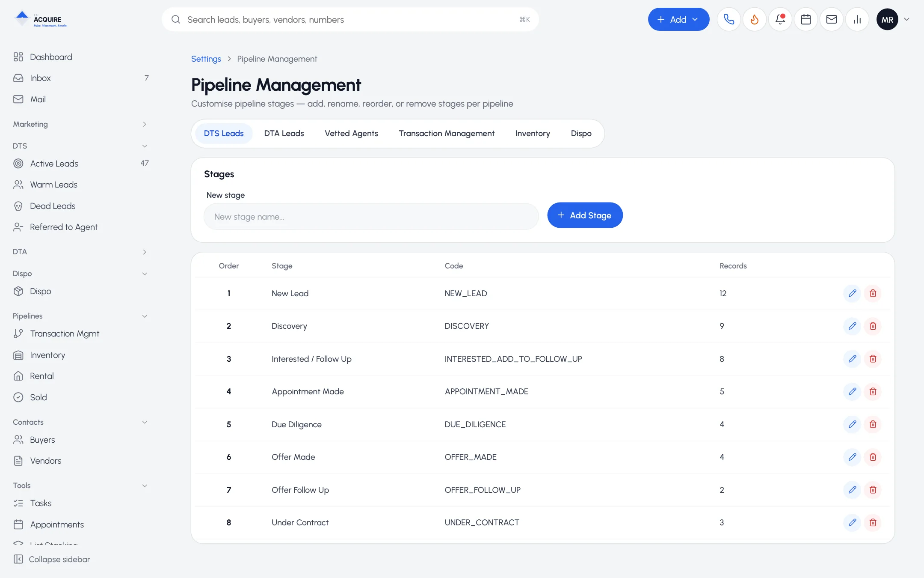
Task: Edit the Due Diligence stage
Action: (x=852, y=424)
